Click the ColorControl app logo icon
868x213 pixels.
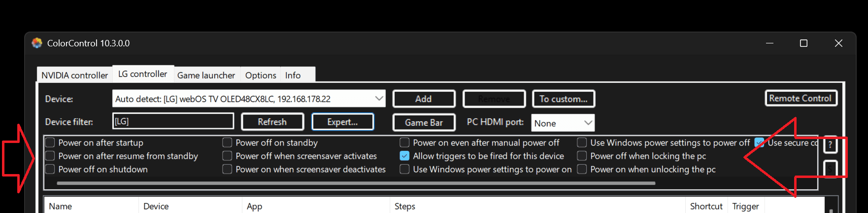(x=37, y=43)
